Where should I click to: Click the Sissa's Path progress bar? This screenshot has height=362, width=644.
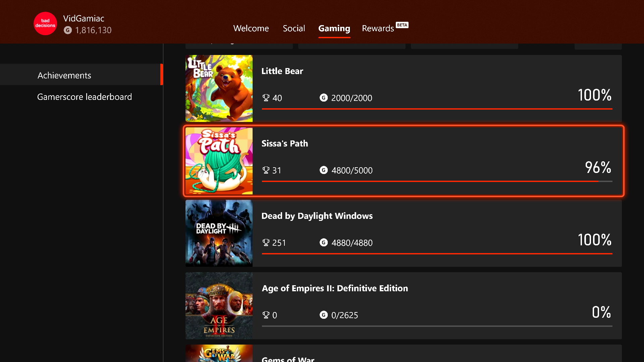[437, 181]
